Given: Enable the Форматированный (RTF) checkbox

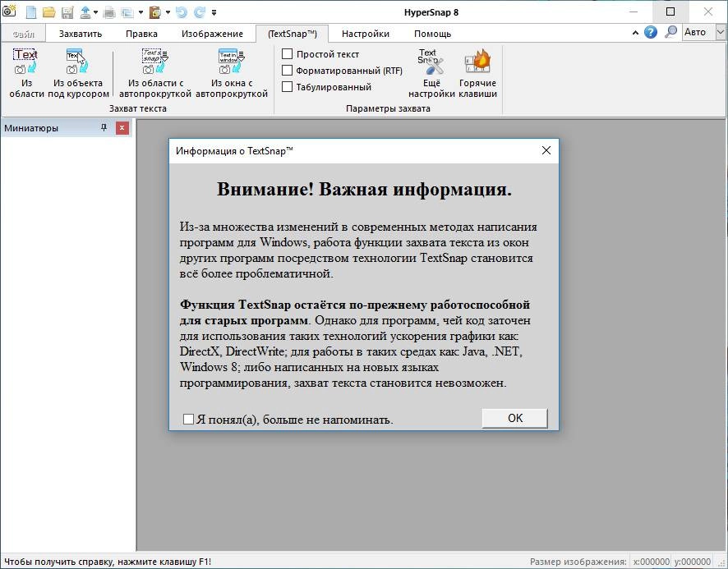Looking at the screenshot, I should 287,70.
